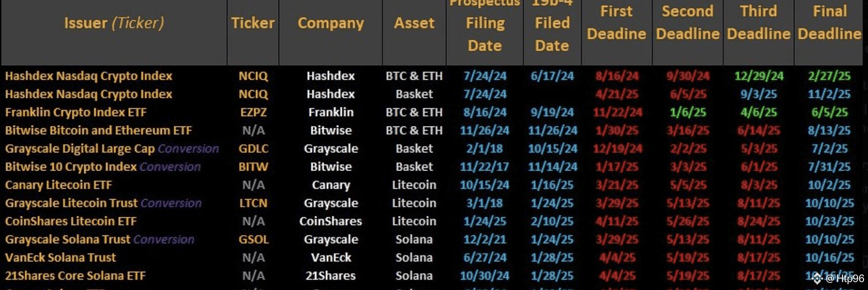Click the Final Deadline column header

(x=829, y=22)
